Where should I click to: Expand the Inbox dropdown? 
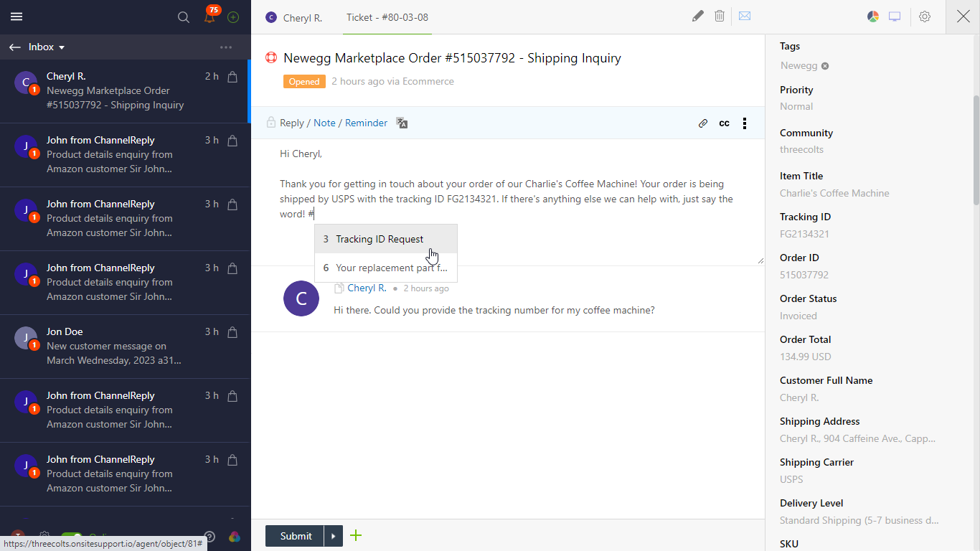pos(62,47)
